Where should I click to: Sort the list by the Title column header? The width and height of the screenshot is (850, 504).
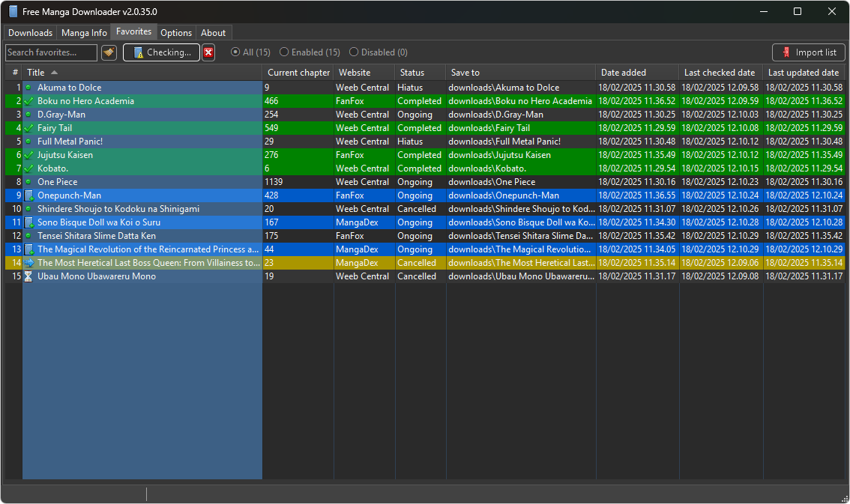point(142,73)
